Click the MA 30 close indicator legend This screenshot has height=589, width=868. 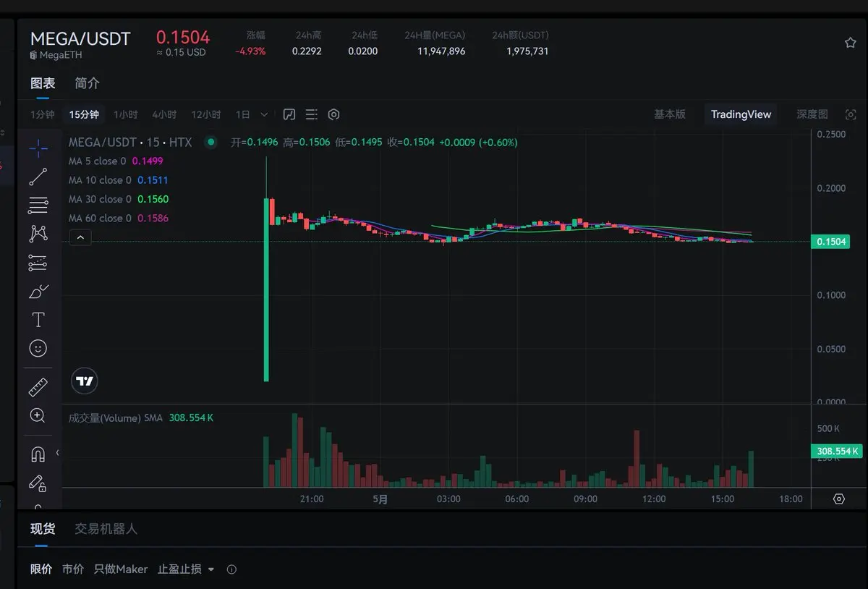tap(119, 199)
